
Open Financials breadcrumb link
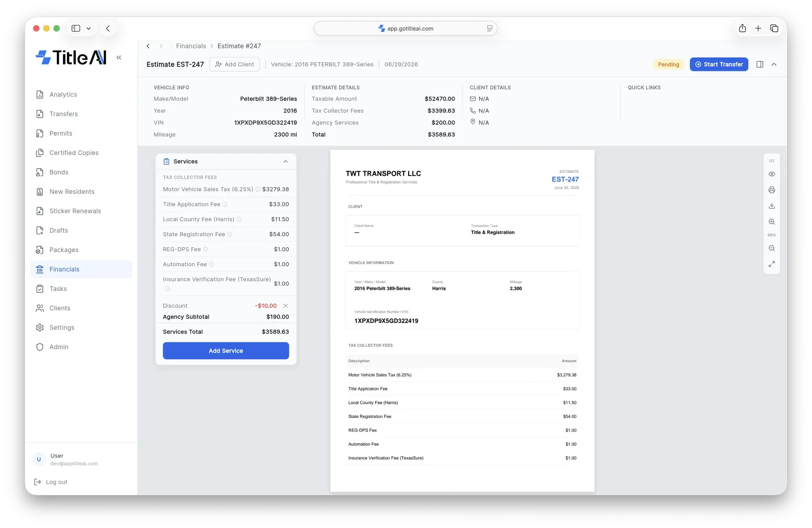click(x=191, y=46)
